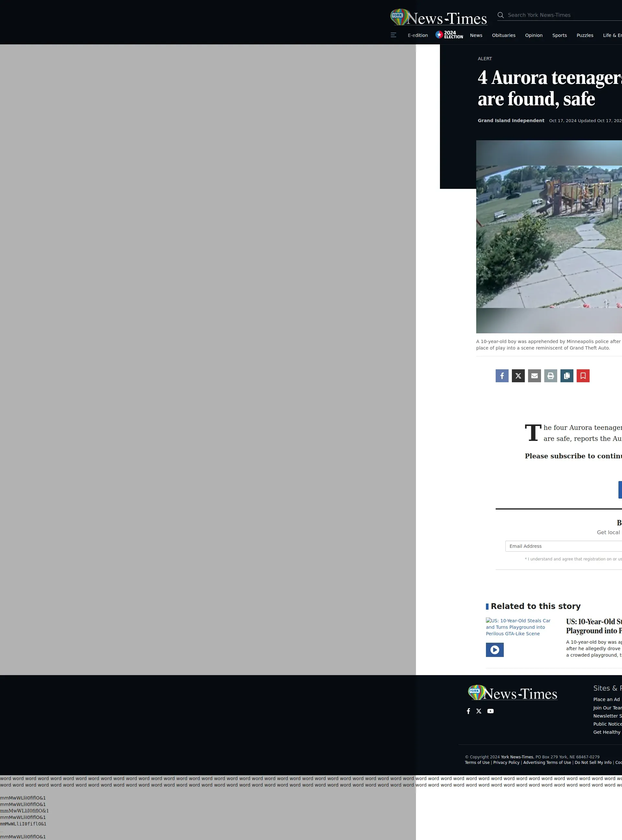The width and height of the screenshot is (622, 840).
Task: Click the search magnifier icon
Action: point(501,15)
